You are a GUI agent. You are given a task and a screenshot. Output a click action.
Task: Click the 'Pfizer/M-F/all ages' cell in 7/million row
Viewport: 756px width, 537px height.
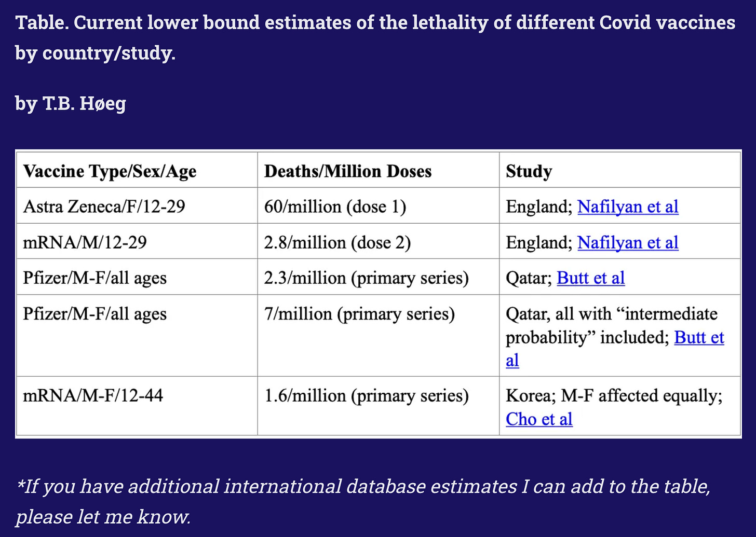point(137,336)
